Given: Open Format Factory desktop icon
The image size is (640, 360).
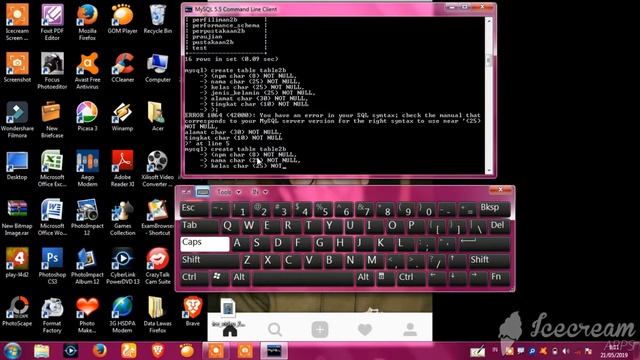Looking at the screenshot, I should coord(52,315).
